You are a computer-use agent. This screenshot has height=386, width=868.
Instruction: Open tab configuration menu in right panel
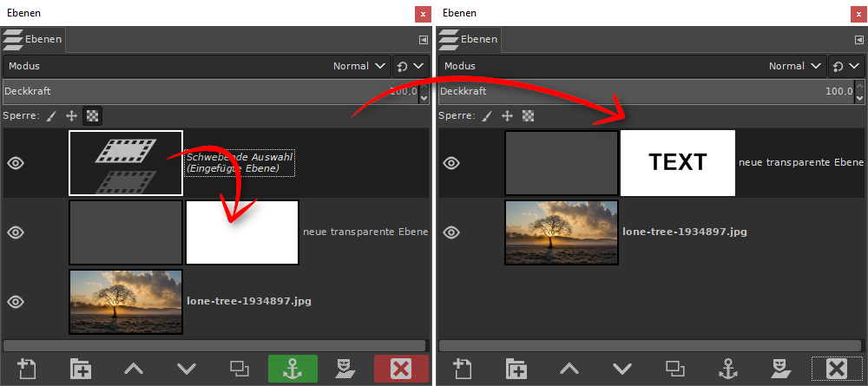[x=858, y=40]
